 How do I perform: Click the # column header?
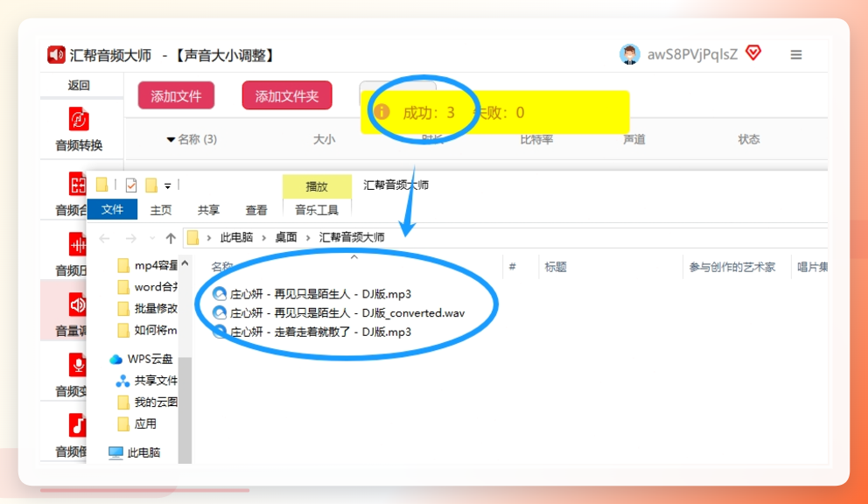click(512, 267)
